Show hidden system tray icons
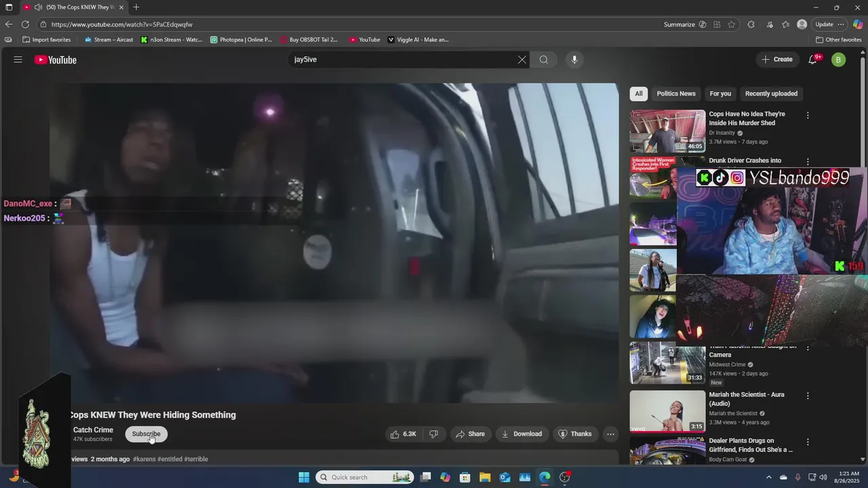The height and width of the screenshot is (488, 868). (x=768, y=477)
